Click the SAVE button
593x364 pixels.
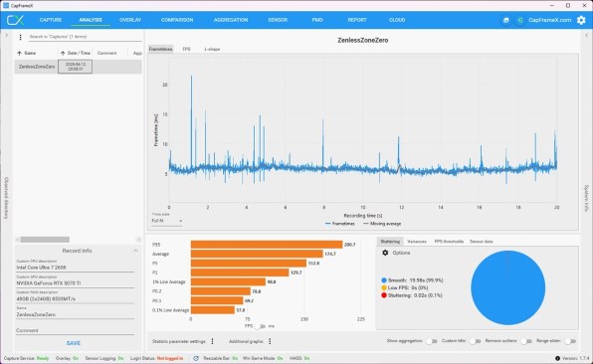tap(74, 343)
